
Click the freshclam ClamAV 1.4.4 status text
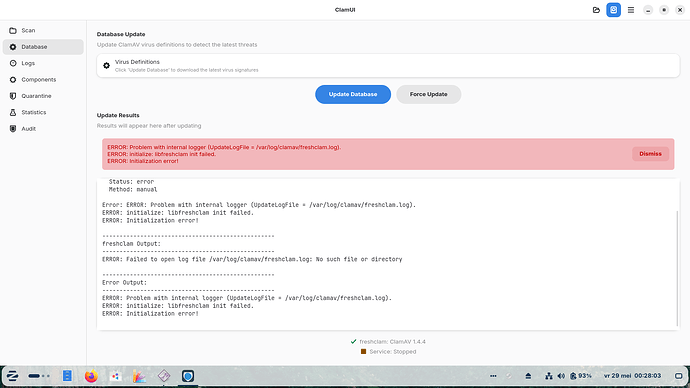[393, 341]
